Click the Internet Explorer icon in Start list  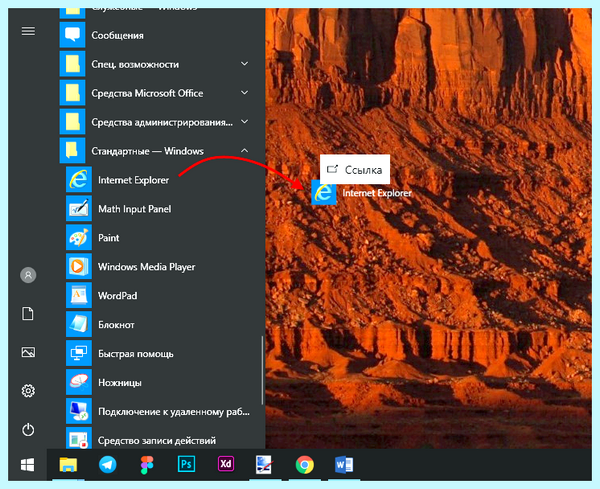(x=79, y=179)
